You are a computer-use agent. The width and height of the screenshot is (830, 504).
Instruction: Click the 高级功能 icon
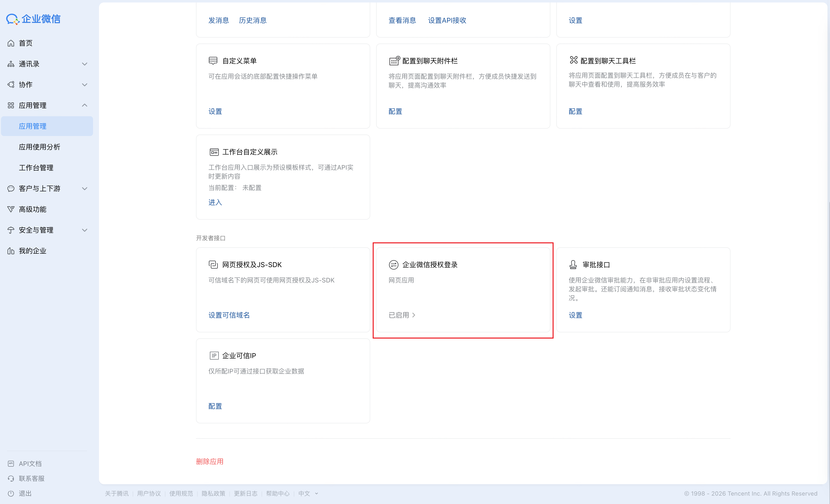pyautogui.click(x=11, y=209)
